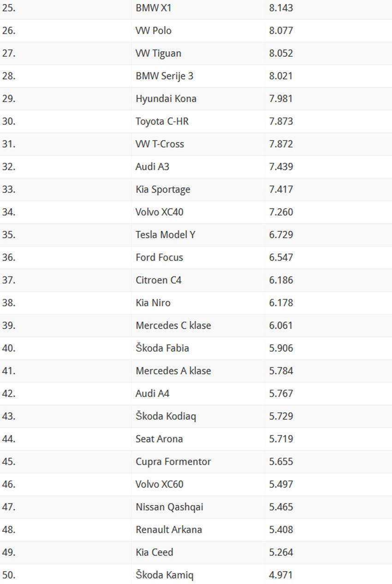Click the Toyota C-HR name

pyautogui.click(x=162, y=121)
